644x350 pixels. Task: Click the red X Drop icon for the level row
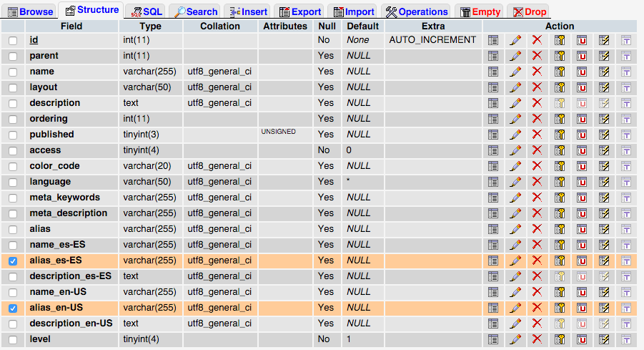(x=537, y=339)
